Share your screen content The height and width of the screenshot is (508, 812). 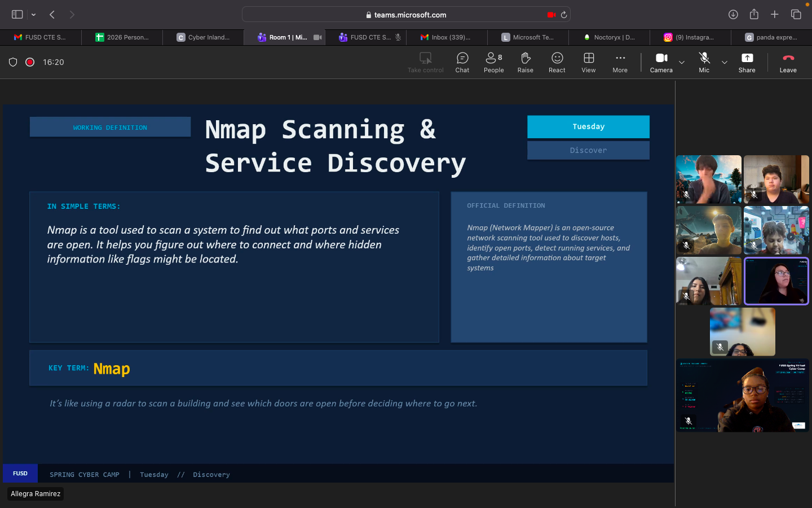coord(747,62)
